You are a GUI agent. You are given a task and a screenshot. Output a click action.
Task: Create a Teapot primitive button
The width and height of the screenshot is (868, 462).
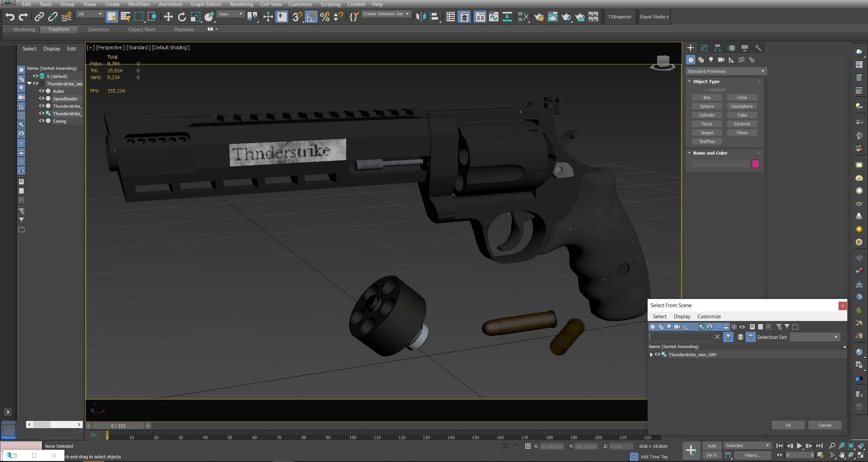[x=707, y=133]
